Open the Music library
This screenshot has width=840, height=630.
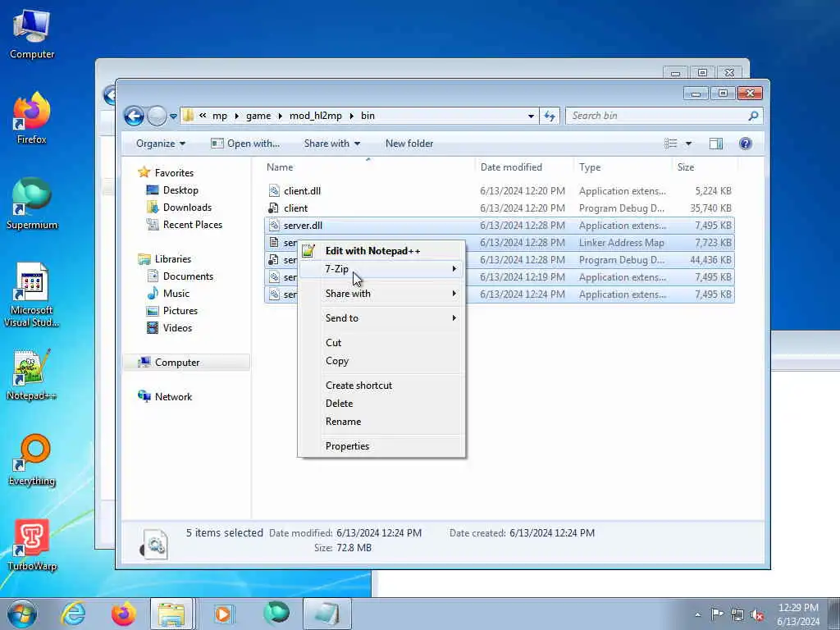(176, 293)
